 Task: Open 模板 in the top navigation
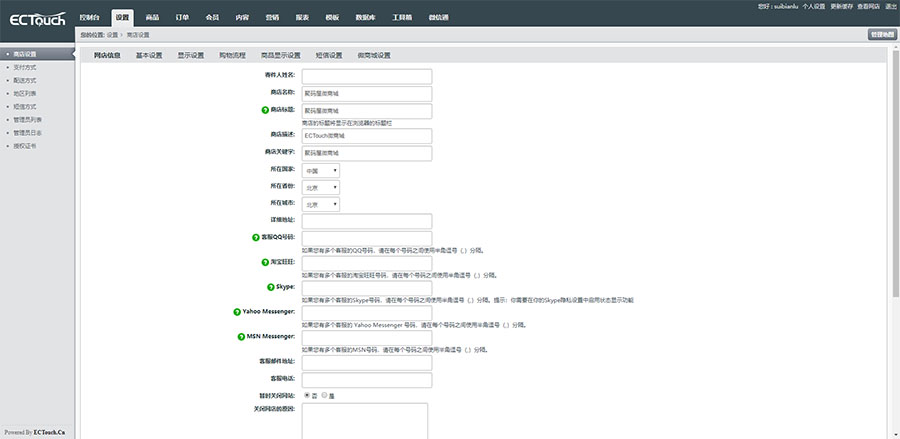pos(332,17)
